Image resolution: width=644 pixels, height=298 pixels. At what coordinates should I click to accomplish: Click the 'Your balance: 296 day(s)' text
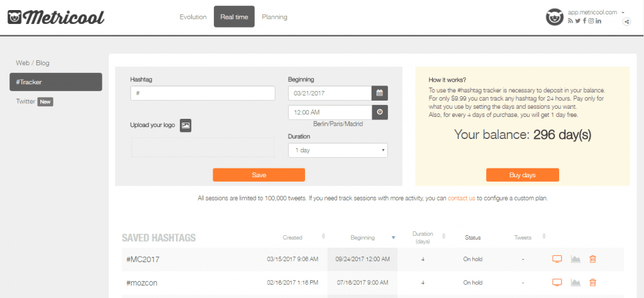[x=523, y=135]
